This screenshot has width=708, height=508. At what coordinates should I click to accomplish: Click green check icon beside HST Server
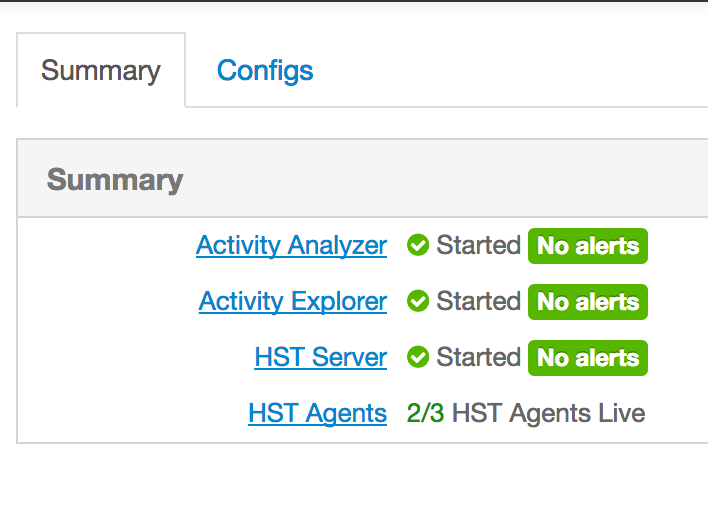pyautogui.click(x=418, y=357)
